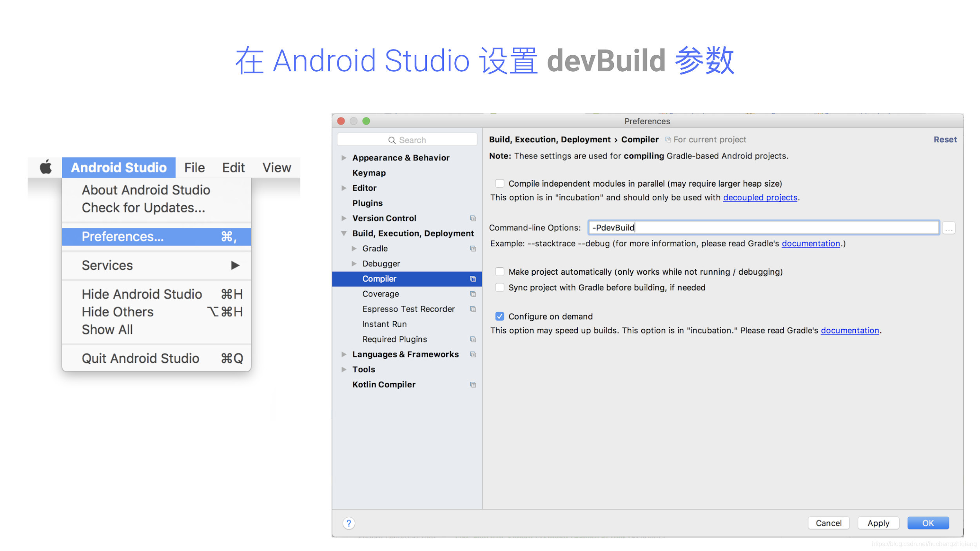Select Instant Run in settings tree

click(384, 324)
